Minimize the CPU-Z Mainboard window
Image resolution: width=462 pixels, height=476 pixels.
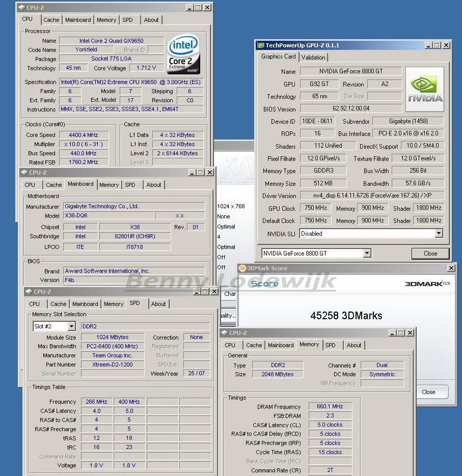click(192, 173)
